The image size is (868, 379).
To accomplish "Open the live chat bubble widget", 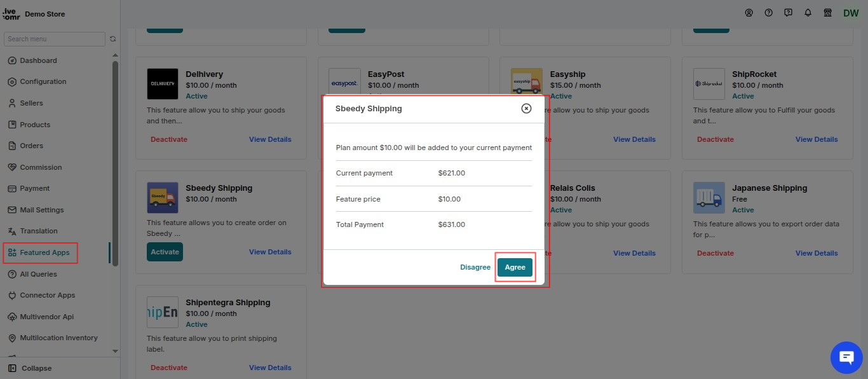I will click(846, 357).
